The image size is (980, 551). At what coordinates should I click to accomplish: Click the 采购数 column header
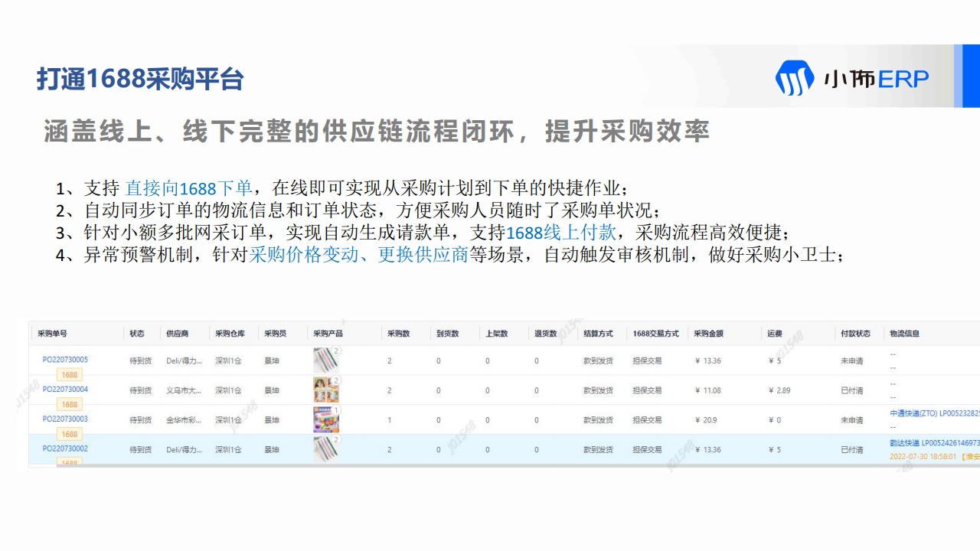pyautogui.click(x=398, y=334)
